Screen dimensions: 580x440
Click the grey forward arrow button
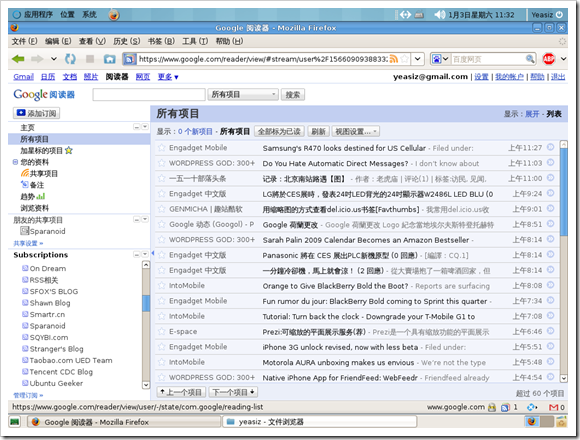coord(37,58)
